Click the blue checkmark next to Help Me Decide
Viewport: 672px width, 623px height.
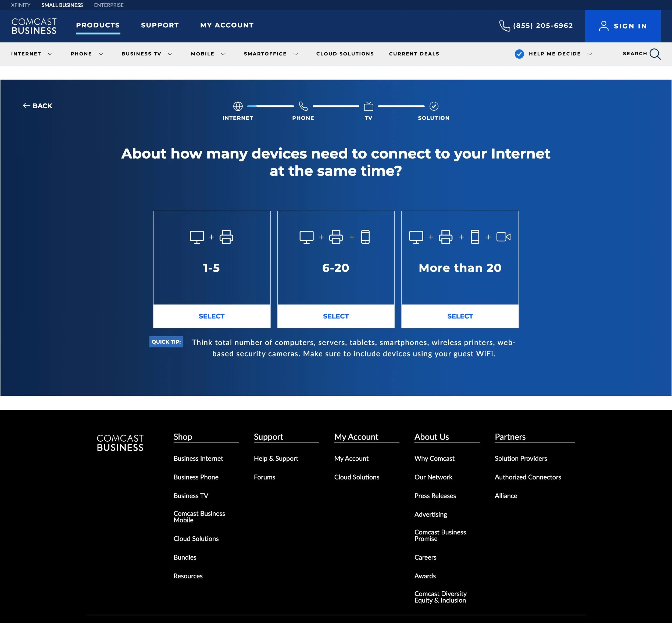coord(519,54)
